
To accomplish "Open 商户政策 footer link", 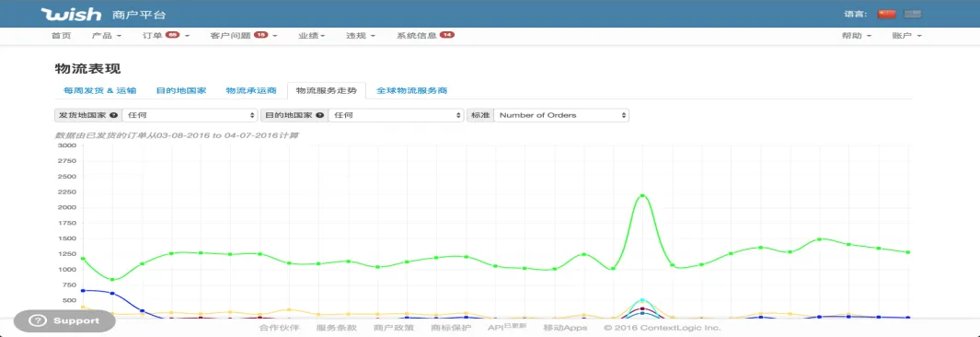I will click(x=393, y=328).
